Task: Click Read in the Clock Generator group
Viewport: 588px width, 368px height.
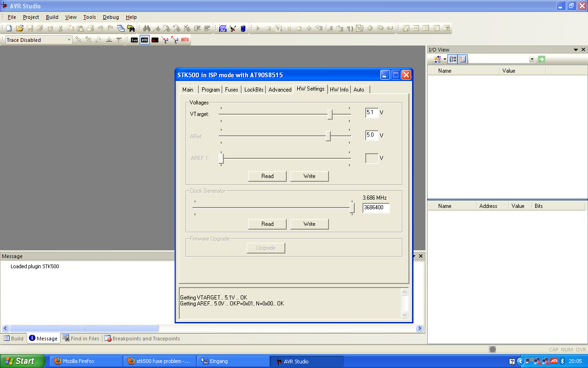Action: click(267, 224)
